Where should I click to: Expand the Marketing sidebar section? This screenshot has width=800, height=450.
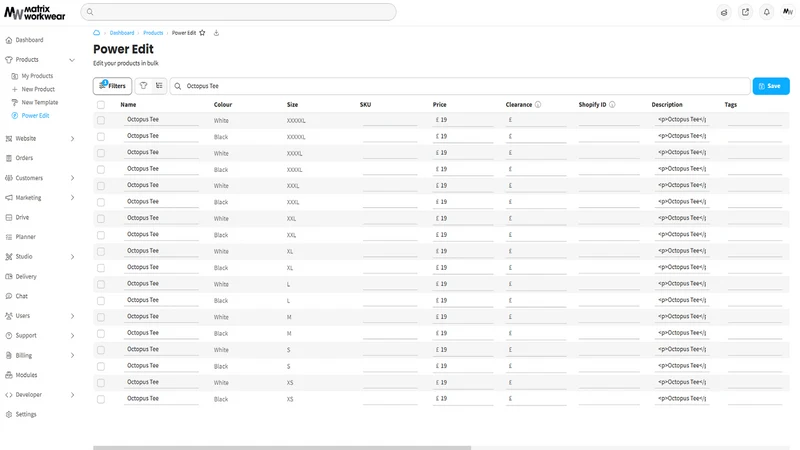[72, 197]
